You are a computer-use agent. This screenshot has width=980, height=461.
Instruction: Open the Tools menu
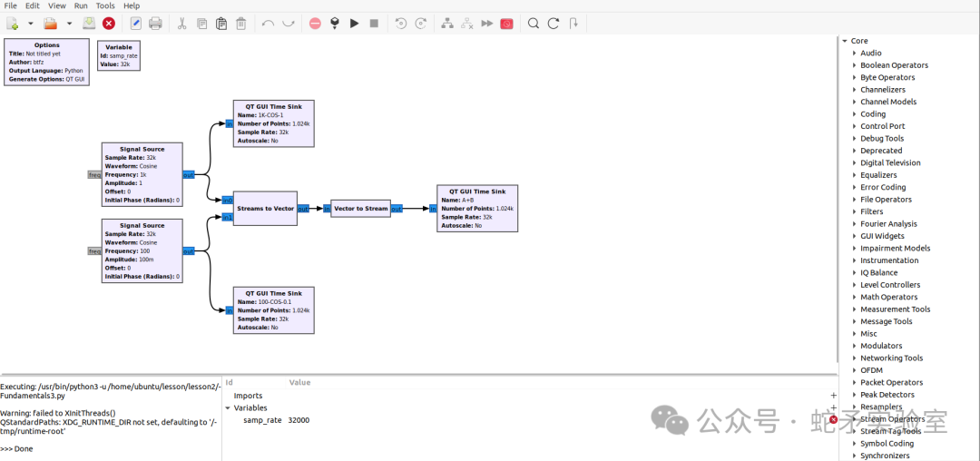tap(105, 5)
